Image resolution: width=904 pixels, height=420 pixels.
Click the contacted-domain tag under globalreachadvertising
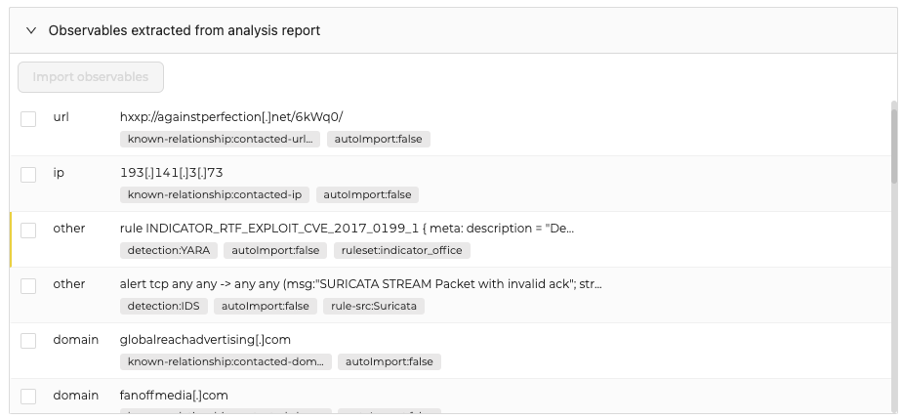coord(224,361)
